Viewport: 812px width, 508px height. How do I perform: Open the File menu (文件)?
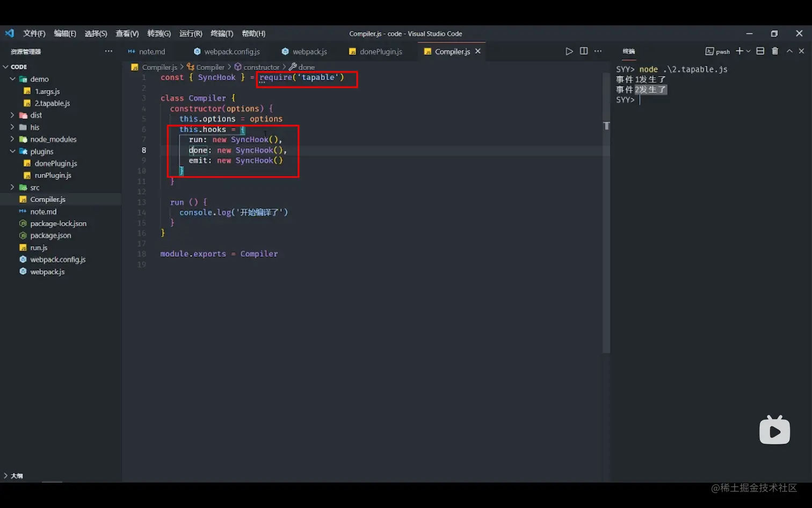click(34, 33)
